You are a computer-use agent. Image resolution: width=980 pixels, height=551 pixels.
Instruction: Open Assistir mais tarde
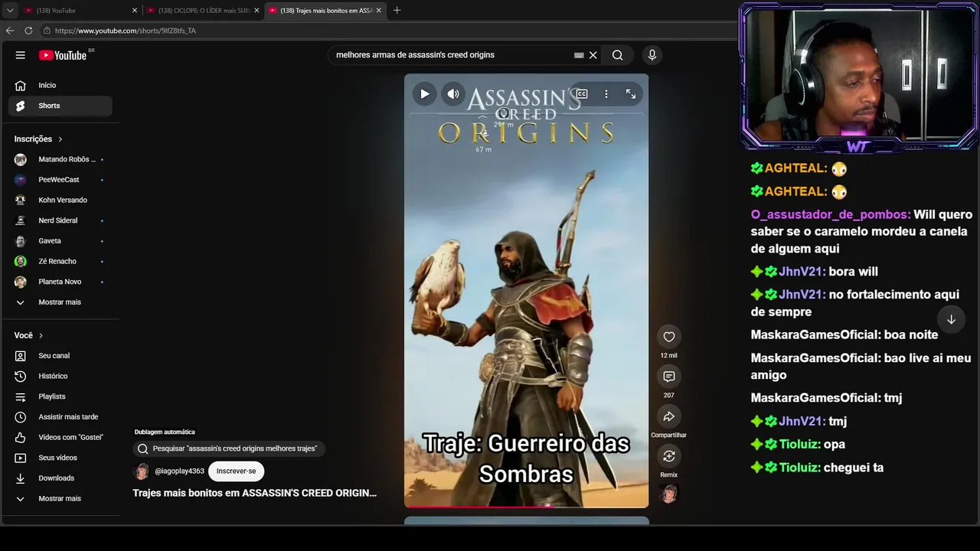pos(60,417)
